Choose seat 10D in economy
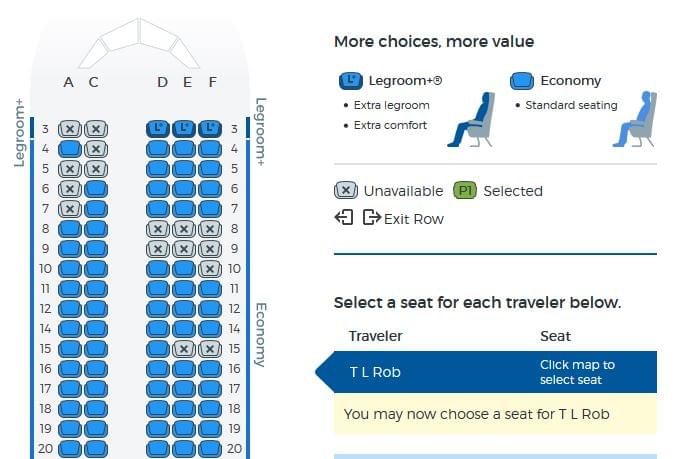 158,269
